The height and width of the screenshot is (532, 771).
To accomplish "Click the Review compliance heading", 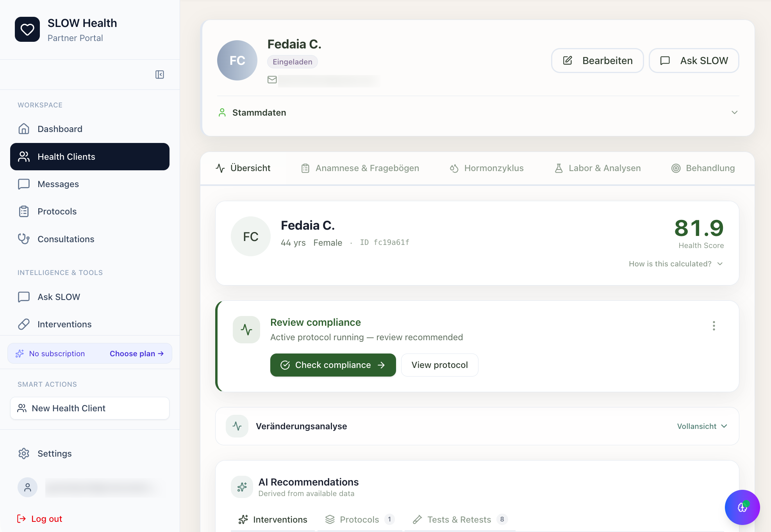I will point(316,322).
